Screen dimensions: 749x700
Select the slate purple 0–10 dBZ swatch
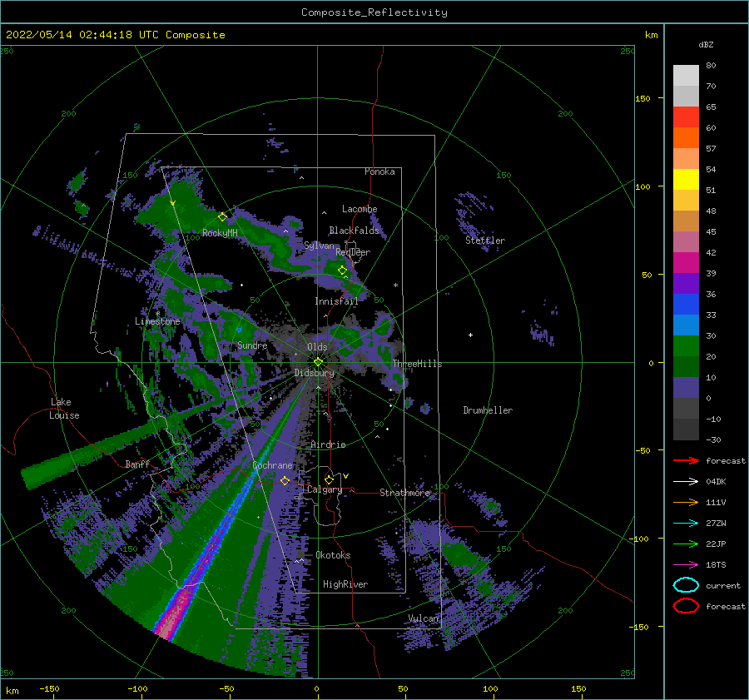(686, 388)
